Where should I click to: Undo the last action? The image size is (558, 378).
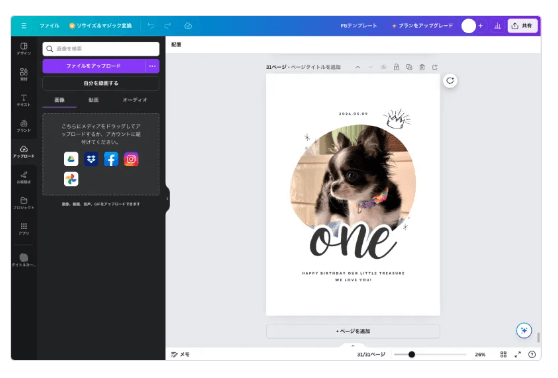[x=151, y=26]
